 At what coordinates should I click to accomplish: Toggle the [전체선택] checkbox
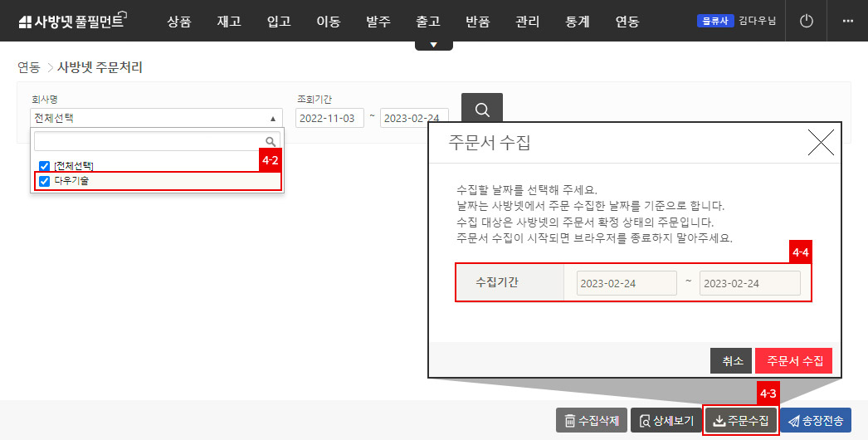(x=45, y=166)
